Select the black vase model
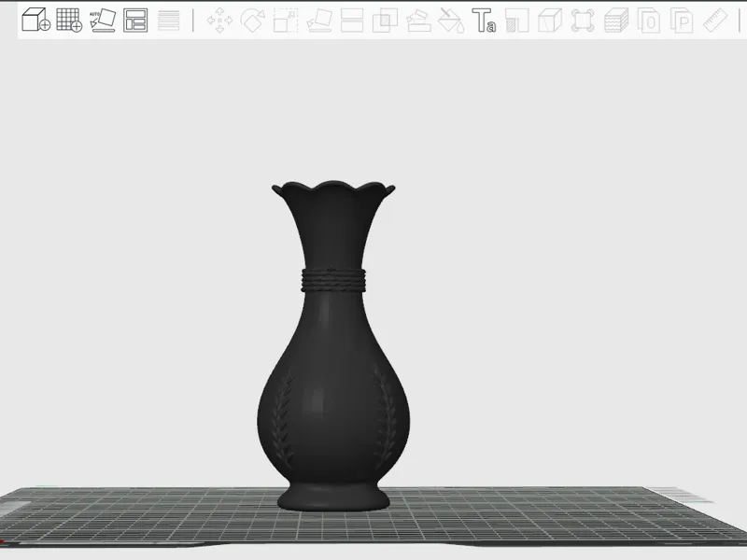The height and width of the screenshot is (560, 747). [x=333, y=345]
